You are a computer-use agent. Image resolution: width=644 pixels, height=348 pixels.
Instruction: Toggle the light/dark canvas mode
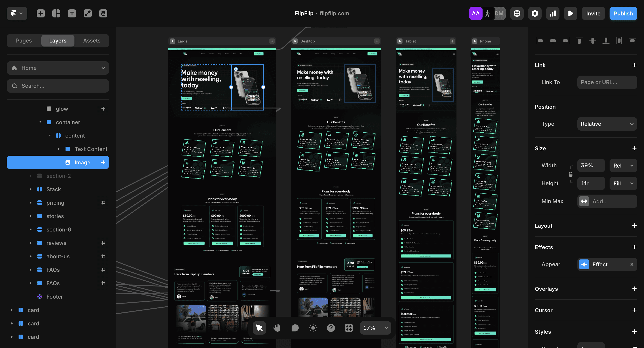(313, 328)
